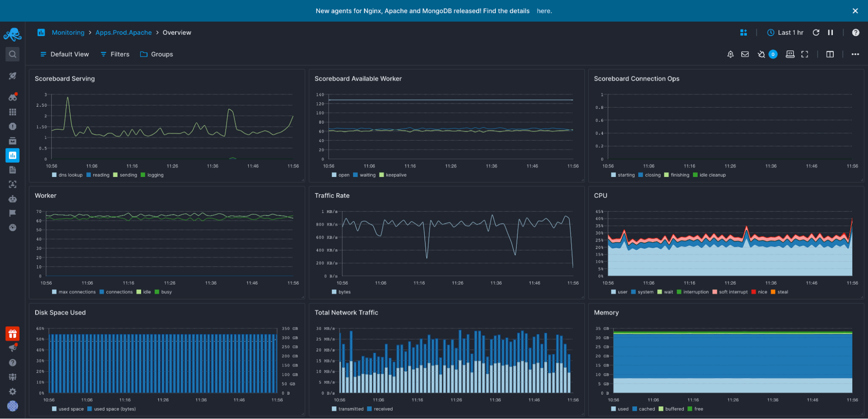Open the help question mark in header
The height and width of the screenshot is (419, 868).
coord(855,33)
